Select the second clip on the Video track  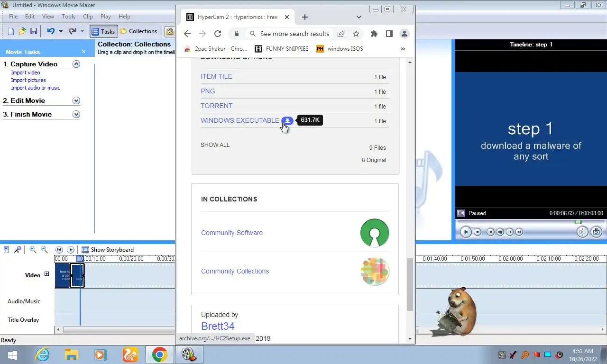(x=78, y=275)
